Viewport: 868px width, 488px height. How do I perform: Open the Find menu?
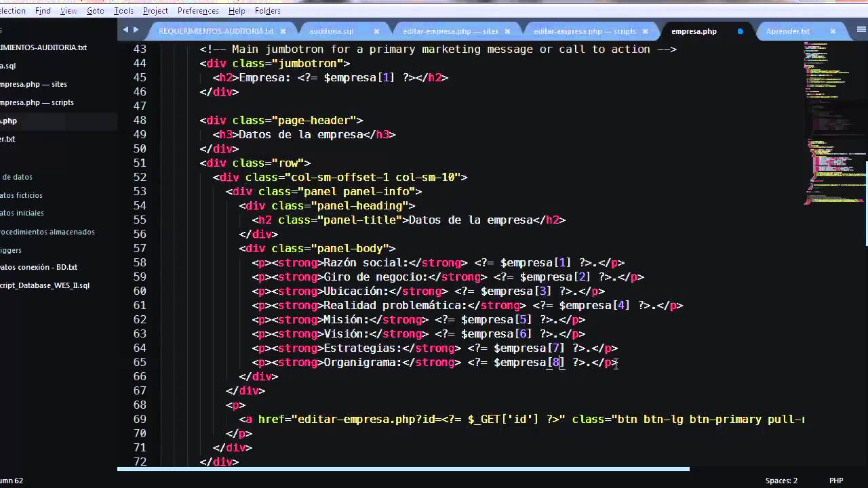coord(43,11)
